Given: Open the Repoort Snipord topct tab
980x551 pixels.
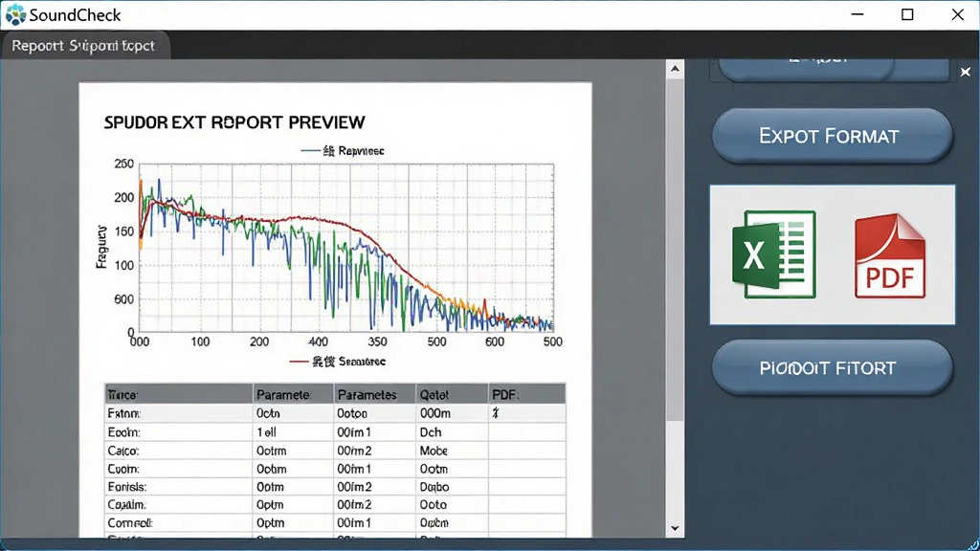Looking at the screenshot, I should (x=84, y=46).
